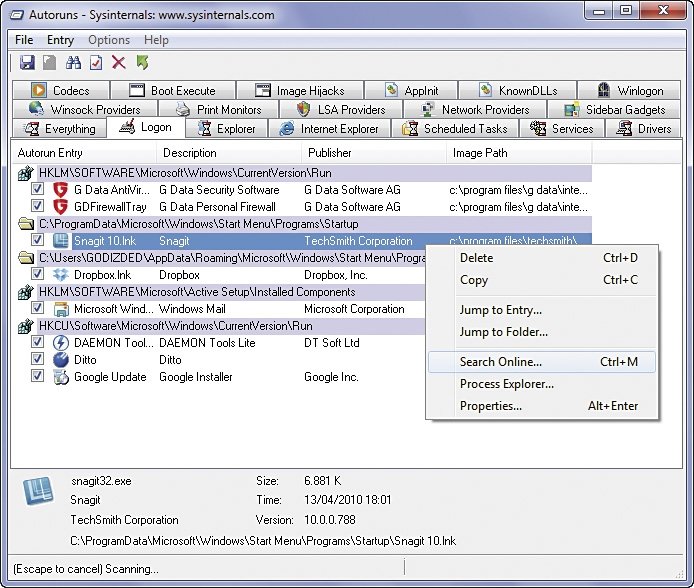Disable the Google Update checkbox
The height and width of the screenshot is (588, 694).
[x=37, y=377]
